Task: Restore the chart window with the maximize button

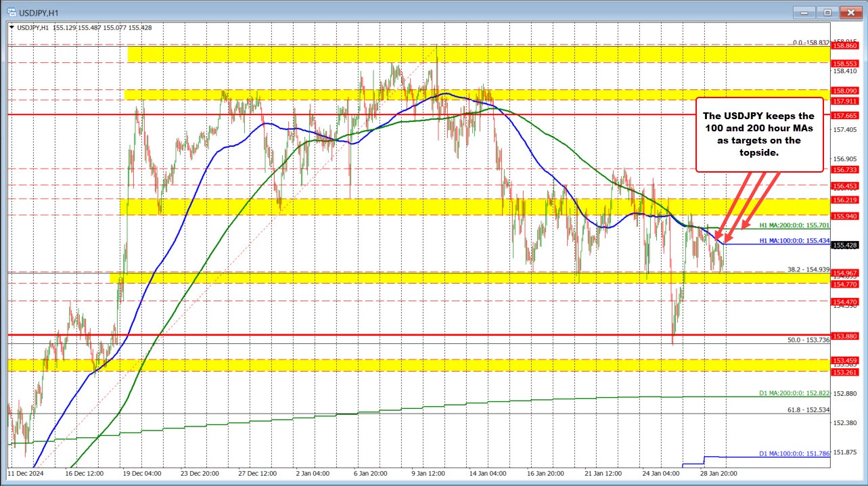Action: point(827,12)
